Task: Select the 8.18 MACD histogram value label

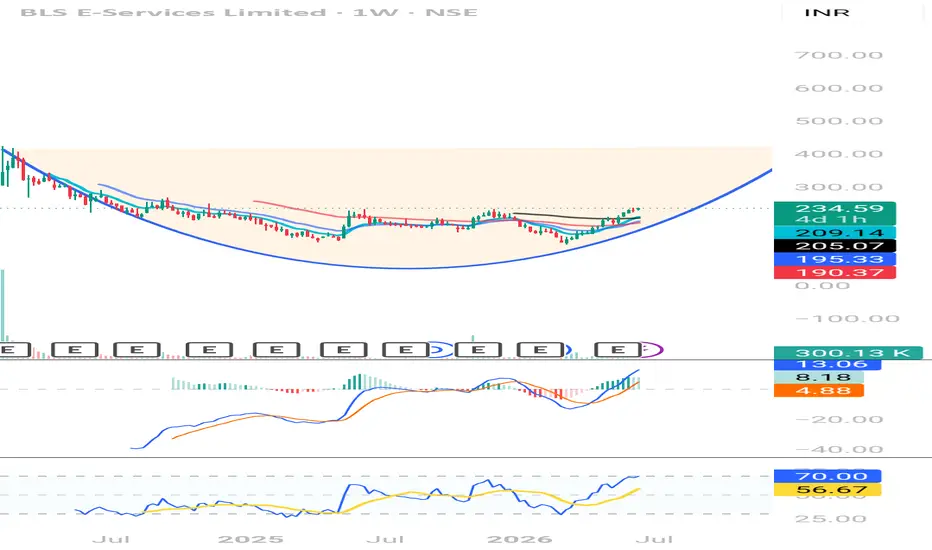Action: pyautogui.click(x=818, y=377)
